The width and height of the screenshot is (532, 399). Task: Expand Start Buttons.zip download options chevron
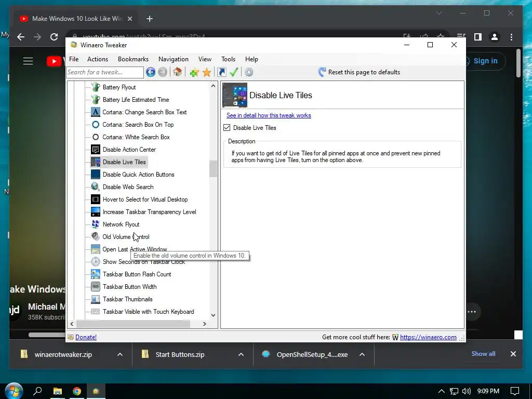241,354
